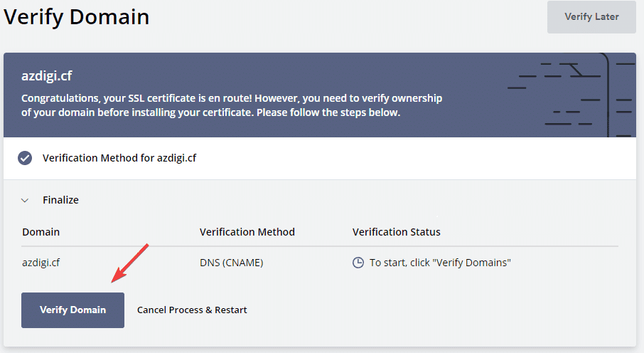
Task: Click the clock icon in Verification Status
Action: point(358,263)
